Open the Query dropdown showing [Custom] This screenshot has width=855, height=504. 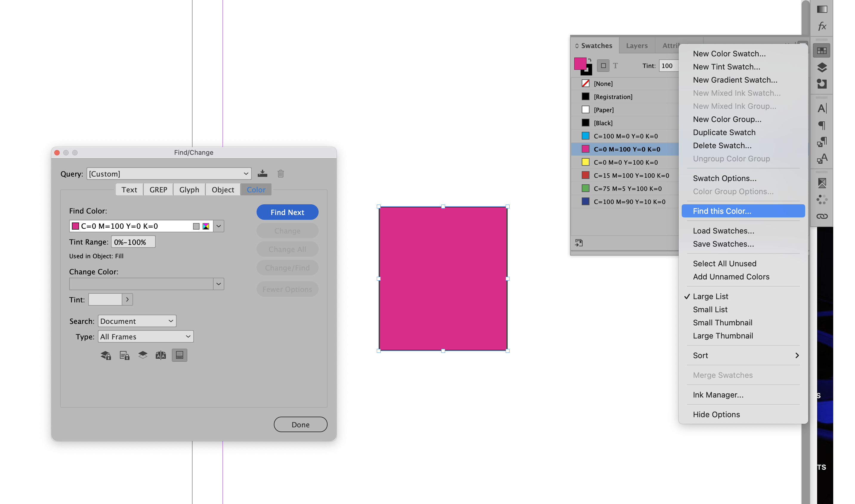tap(168, 174)
